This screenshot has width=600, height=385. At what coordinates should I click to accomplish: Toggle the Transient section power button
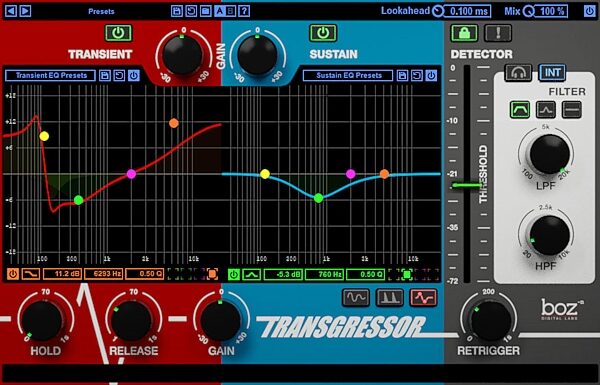[x=118, y=33]
